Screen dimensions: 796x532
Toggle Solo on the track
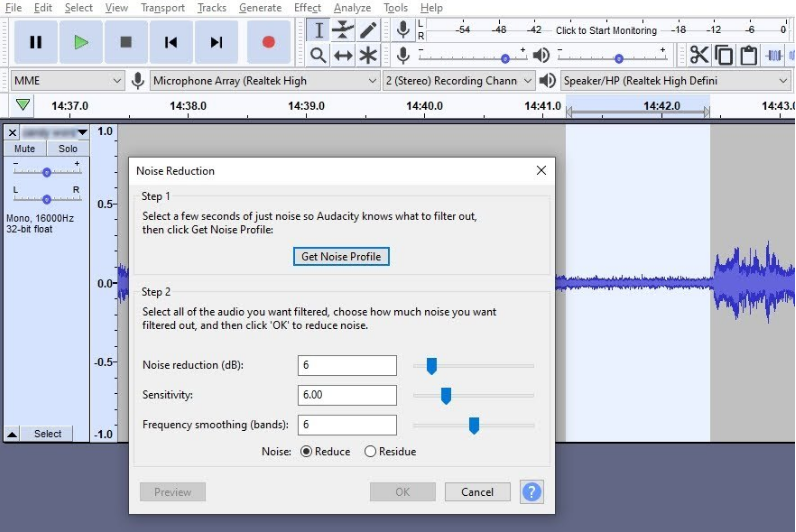[68, 148]
